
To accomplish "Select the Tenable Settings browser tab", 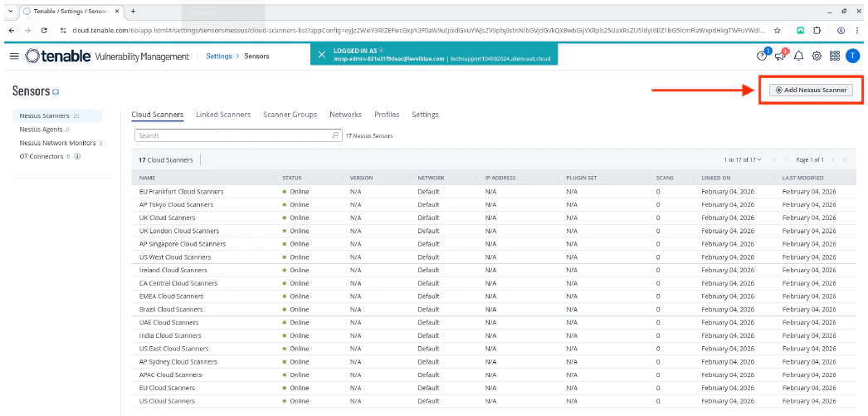I will click(72, 11).
